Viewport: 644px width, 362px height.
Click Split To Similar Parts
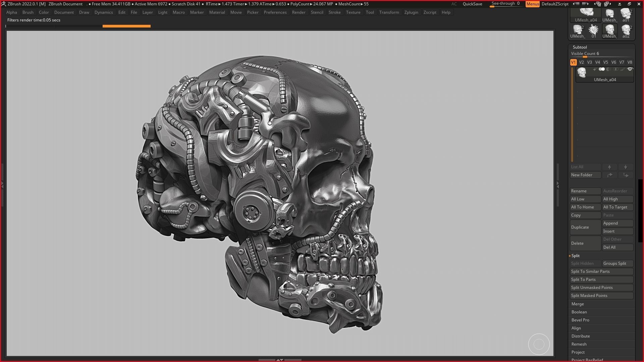pos(601,271)
